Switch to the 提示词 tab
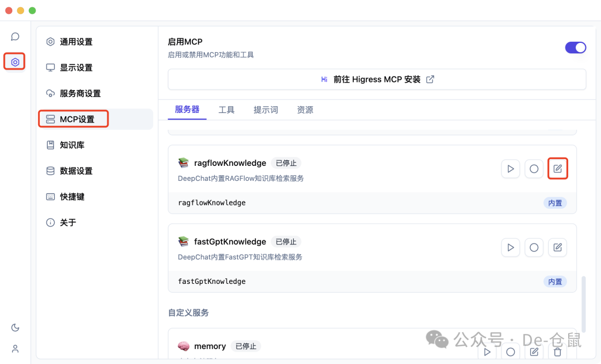The width and height of the screenshot is (601, 364). (266, 110)
